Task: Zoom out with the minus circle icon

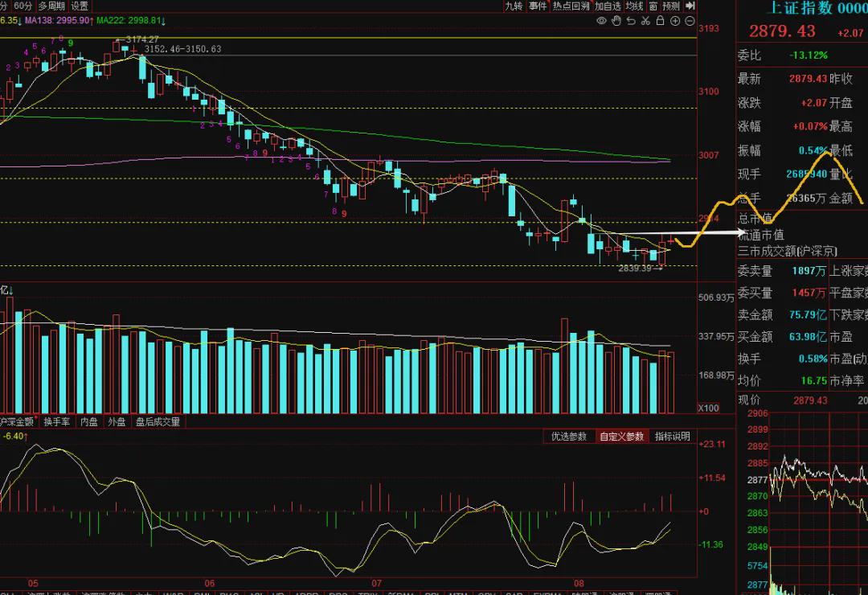Action: click(x=690, y=21)
